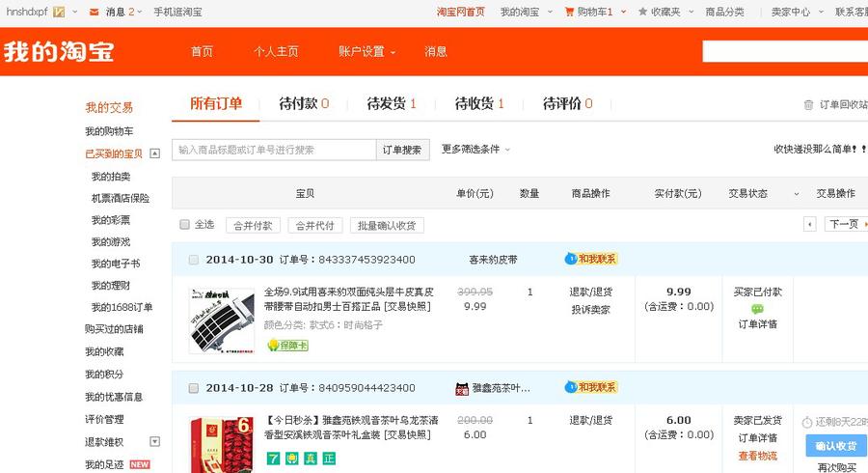The width and height of the screenshot is (868, 473).
Task: Open 消息 in the orange navigation bar
Action: pyautogui.click(x=436, y=51)
